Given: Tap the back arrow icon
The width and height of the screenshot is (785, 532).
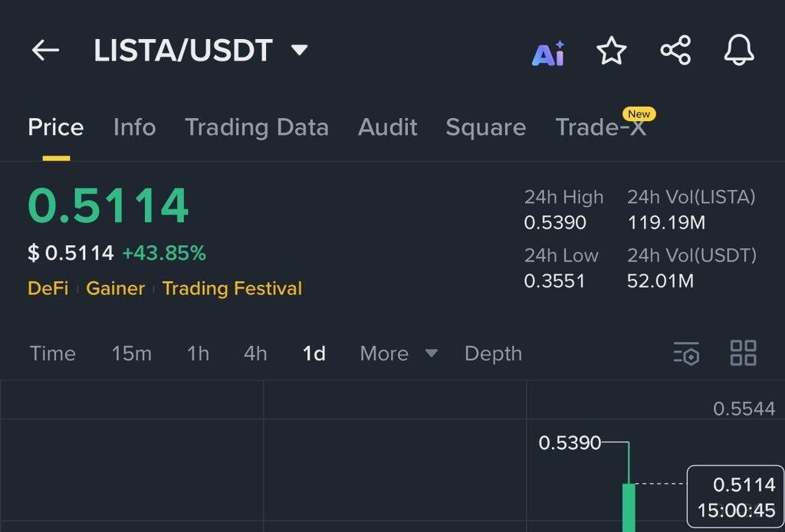Looking at the screenshot, I should (x=45, y=51).
